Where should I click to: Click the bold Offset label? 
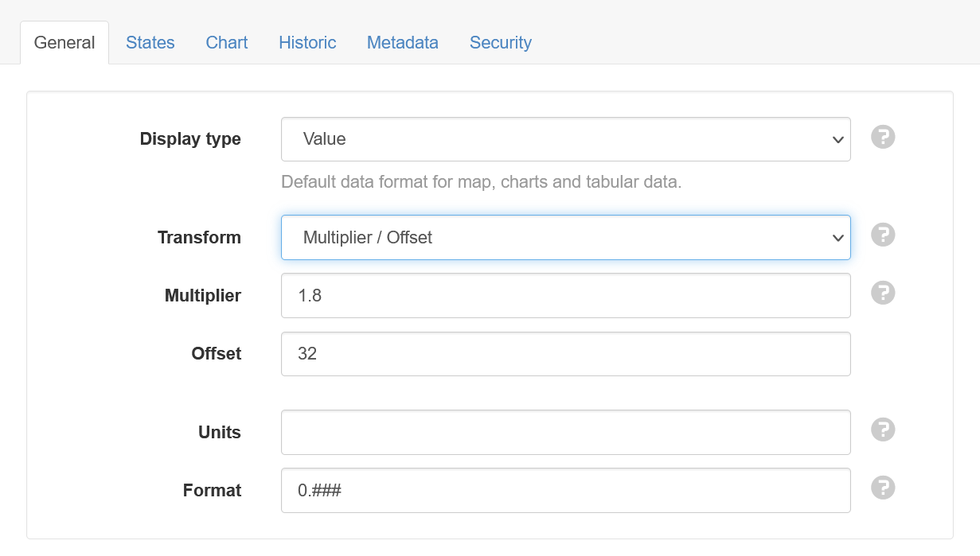[216, 354]
